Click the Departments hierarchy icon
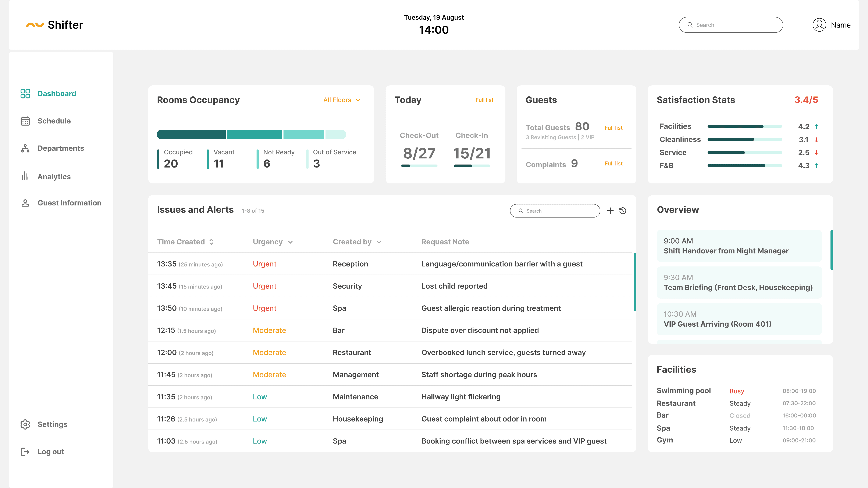 25,148
